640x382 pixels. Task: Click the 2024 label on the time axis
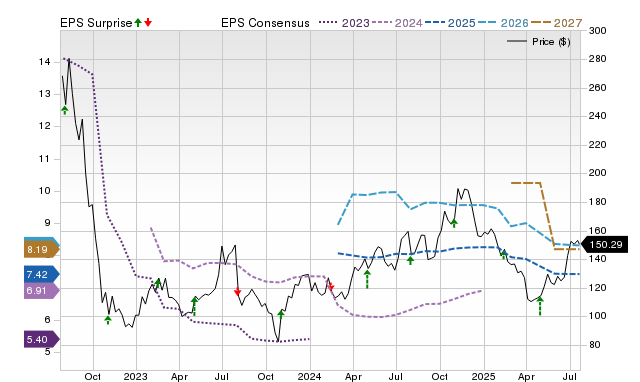pyautogui.click(x=309, y=376)
